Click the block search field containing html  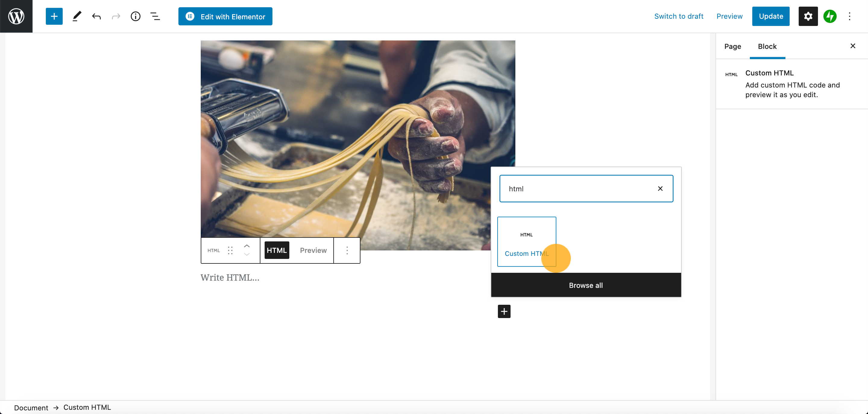586,189
